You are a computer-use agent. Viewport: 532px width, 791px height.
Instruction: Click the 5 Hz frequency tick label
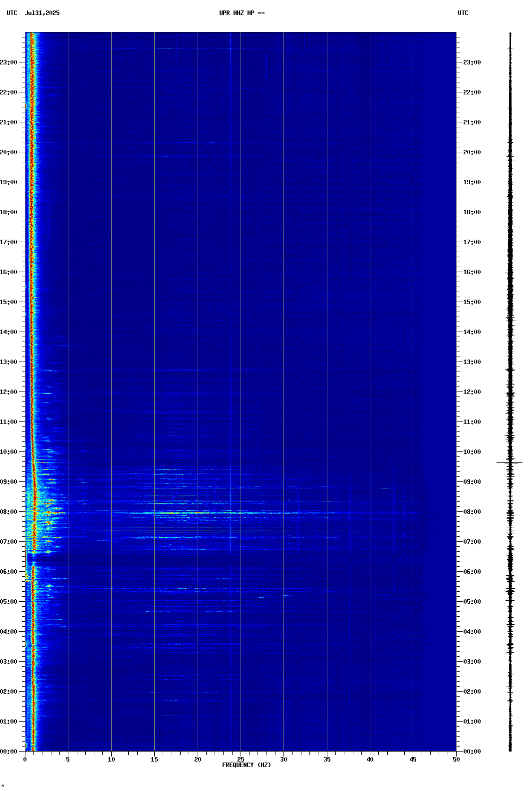click(68, 760)
